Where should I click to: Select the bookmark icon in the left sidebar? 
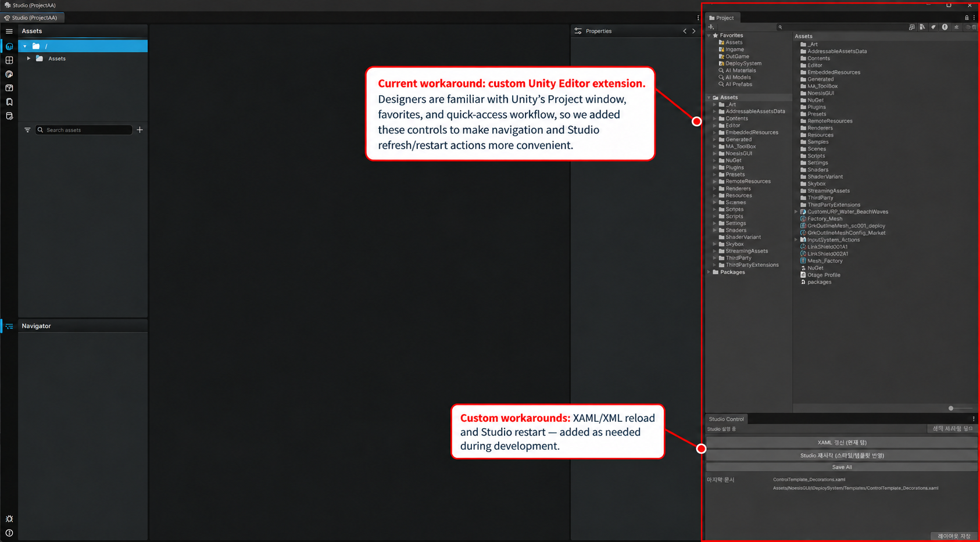click(9, 102)
